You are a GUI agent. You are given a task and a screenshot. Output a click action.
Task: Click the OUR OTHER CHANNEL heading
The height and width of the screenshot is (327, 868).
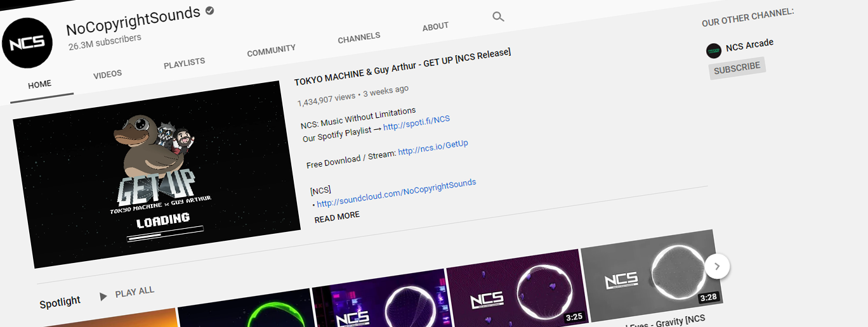point(747,17)
